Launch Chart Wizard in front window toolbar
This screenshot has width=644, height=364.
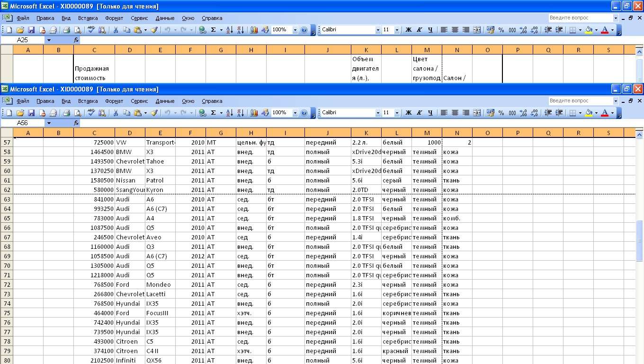(x=254, y=113)
